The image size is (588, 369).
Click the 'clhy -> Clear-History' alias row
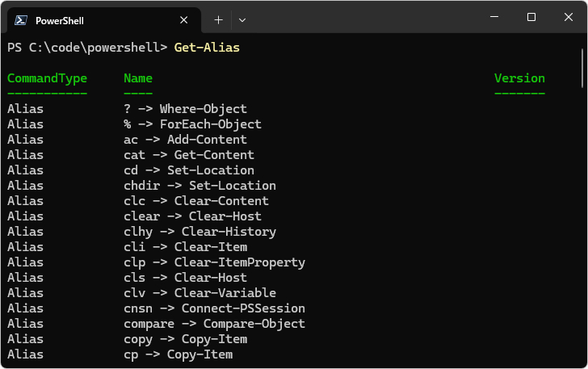tap(199, 232)
